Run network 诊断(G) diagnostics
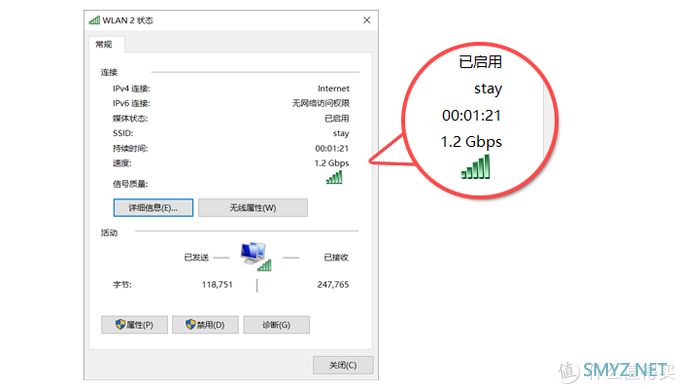The image size is (680, 389). pos(276,324)
